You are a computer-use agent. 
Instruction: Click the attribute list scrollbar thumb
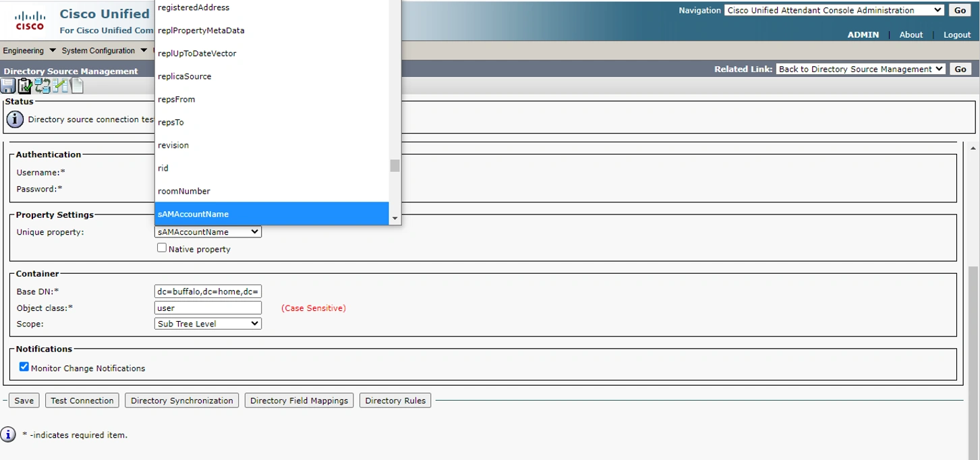click(395, 166)
